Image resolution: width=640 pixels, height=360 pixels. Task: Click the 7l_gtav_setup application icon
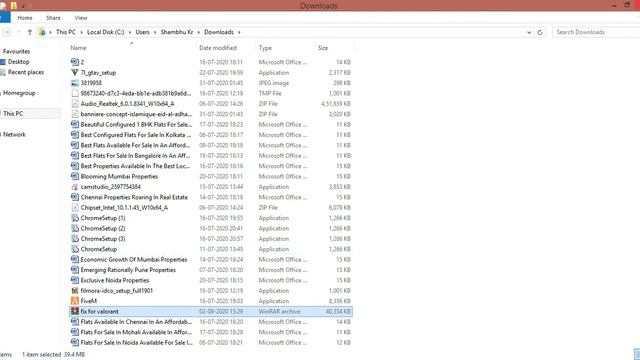(75, 72)
